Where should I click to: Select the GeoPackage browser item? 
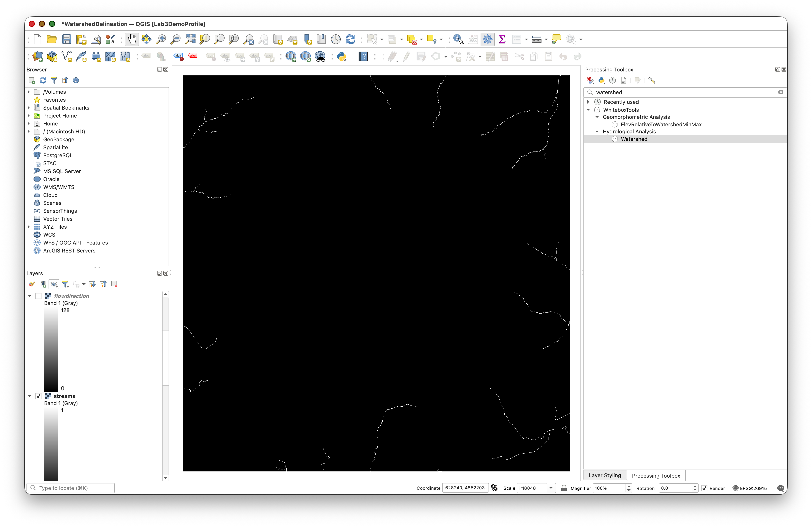(58, 139)
